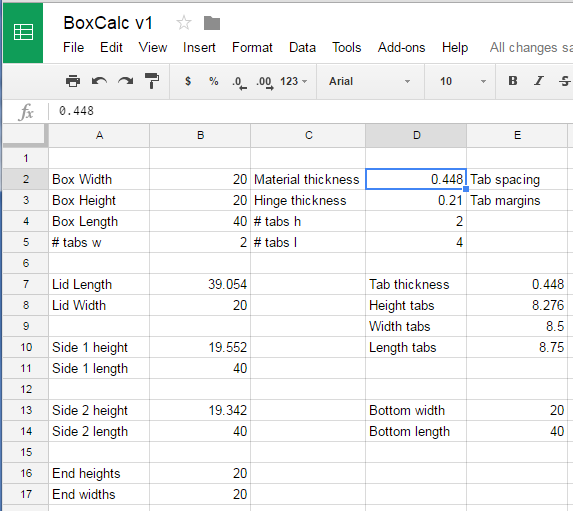Screen dimensions: 573x511
Task: Click the 'Box Width' cell
Action: coord(99,179)
